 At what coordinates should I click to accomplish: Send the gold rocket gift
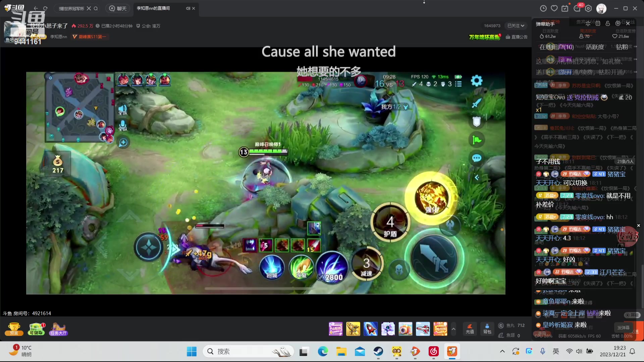(353, 329)
